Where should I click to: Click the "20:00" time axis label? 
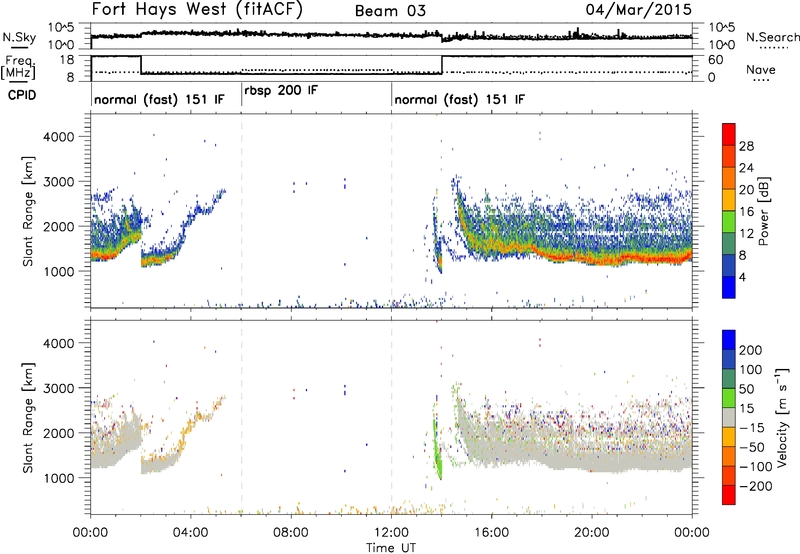click(592, 533)
